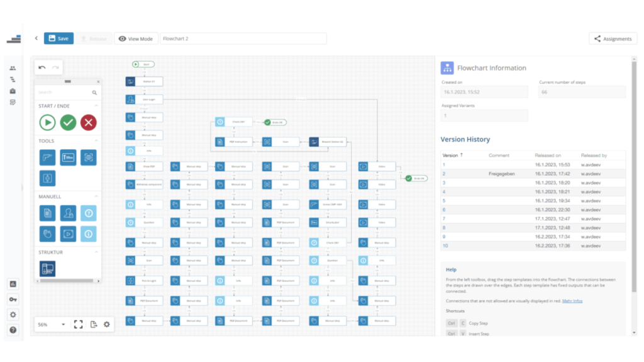Image resolution: width=644 pixels, height=362 pixels.
Task: Collapse the START / ENDE section
Action: 96,106
